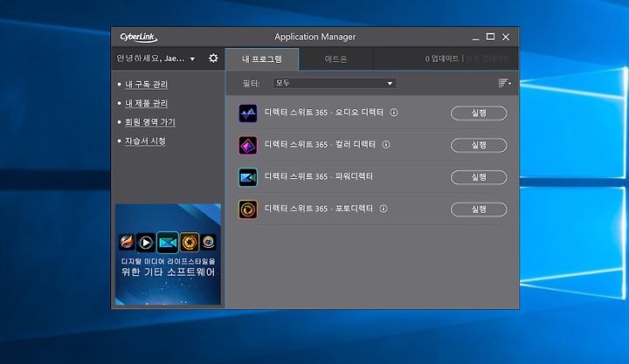Show info for 오디오 디렉터

click(394, 113)
